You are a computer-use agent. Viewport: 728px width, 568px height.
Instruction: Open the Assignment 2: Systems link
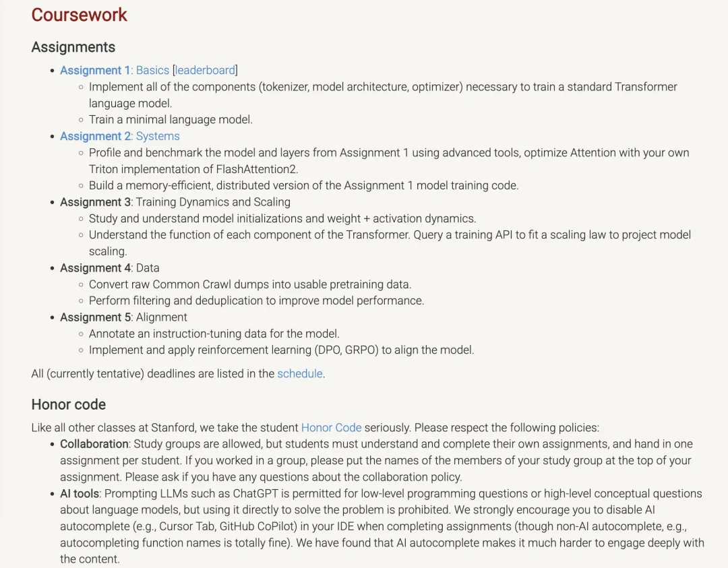pos(120,136)
